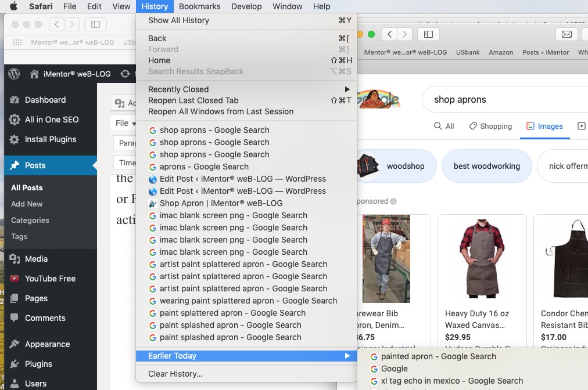This screenshot has height=390, width=588.
Task: Click Forward arrow in left Safari window
Action: coord(71,24)
